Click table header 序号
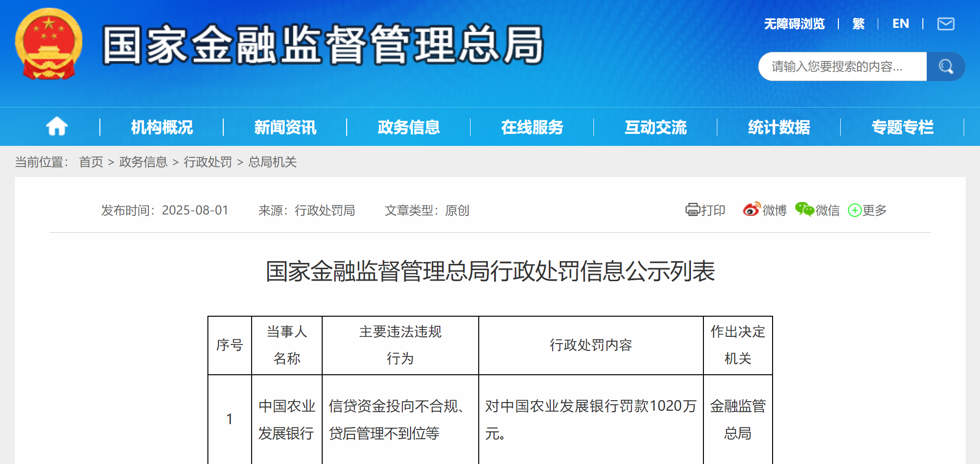The image size is (980, 464). tap(230, 345)
